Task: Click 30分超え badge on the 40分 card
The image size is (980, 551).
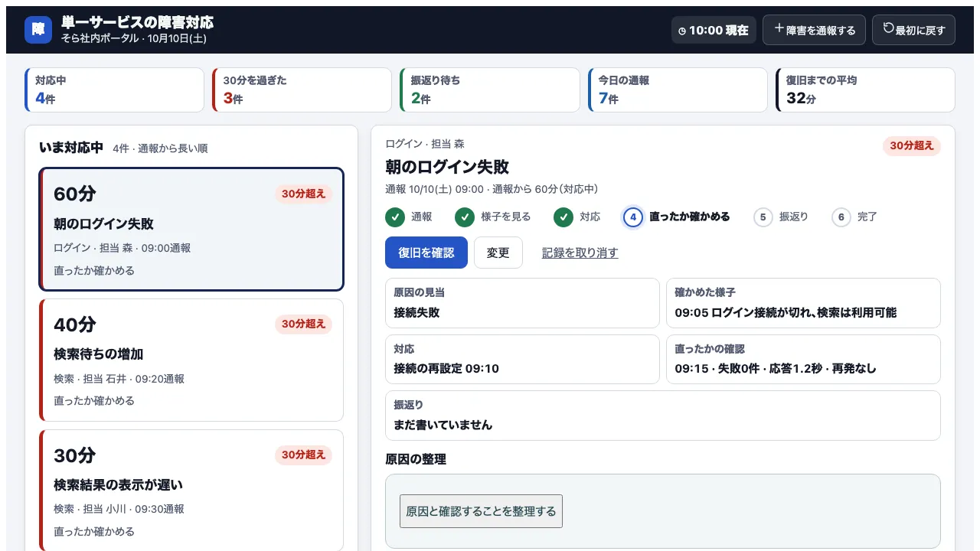Action: (303, 324)
